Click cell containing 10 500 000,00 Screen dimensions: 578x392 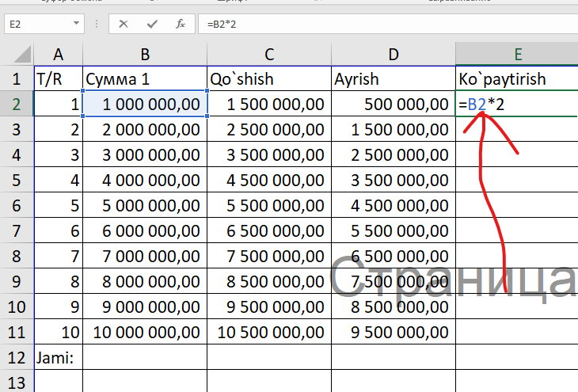pos(269,332)
